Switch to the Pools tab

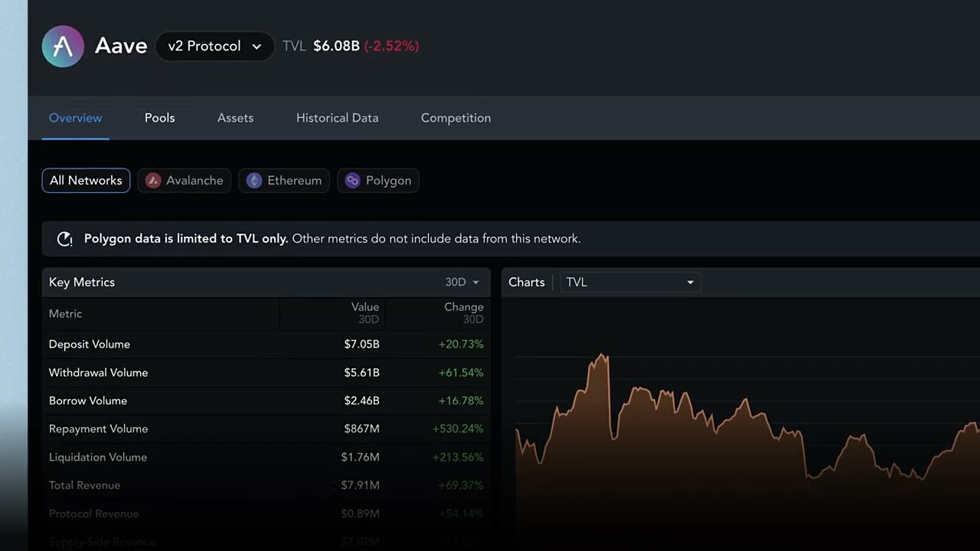click(159, 118)
